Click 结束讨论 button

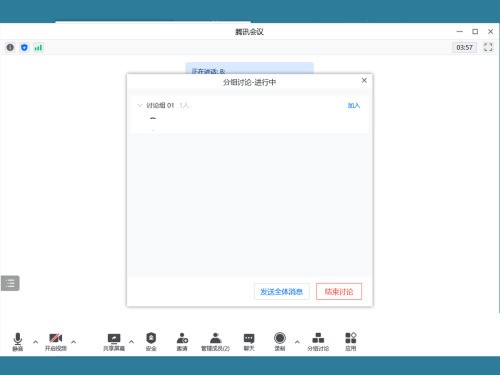click(339, 292)
